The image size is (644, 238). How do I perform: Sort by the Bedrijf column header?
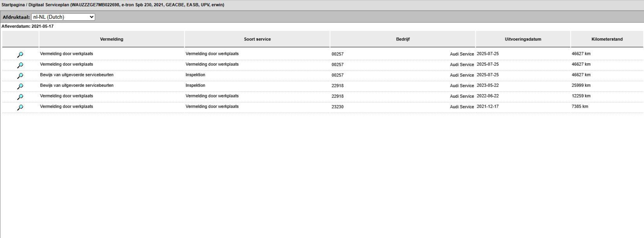(x=403, y=39)
